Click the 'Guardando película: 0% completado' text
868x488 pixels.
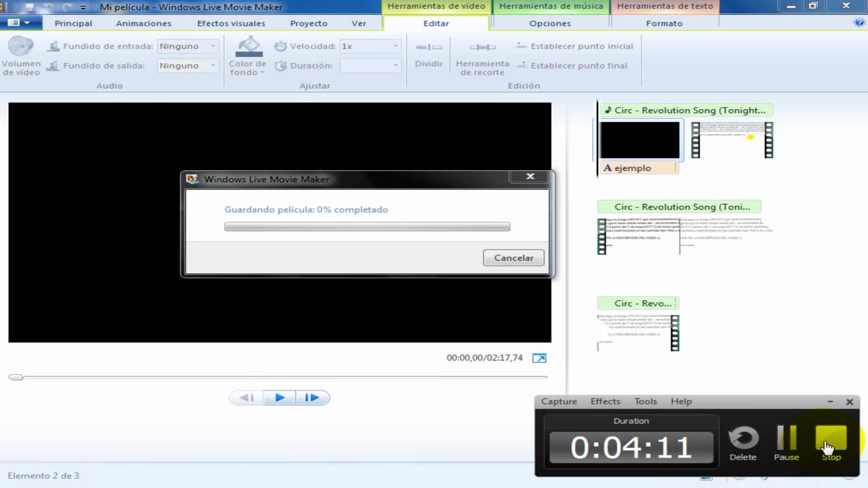coord(307,209)
